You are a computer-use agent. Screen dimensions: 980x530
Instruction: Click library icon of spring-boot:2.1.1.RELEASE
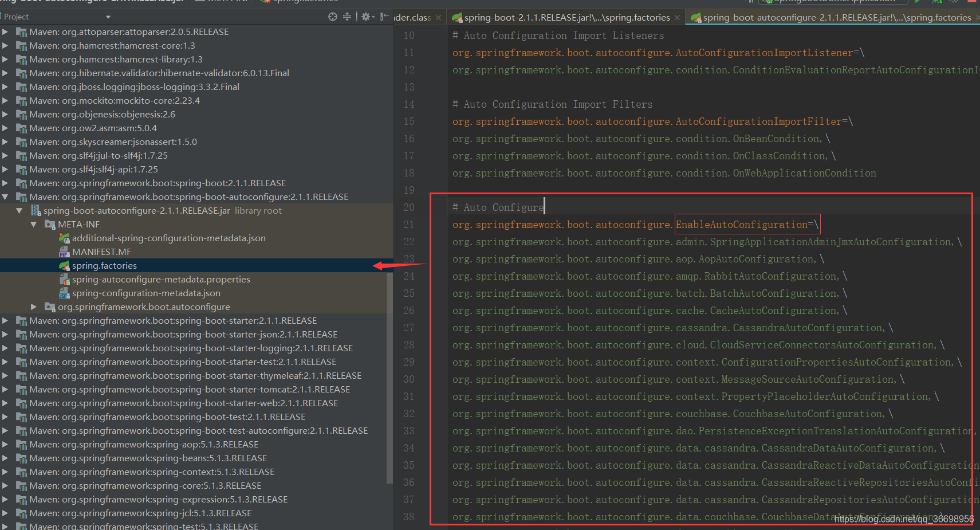coord(22,183)
